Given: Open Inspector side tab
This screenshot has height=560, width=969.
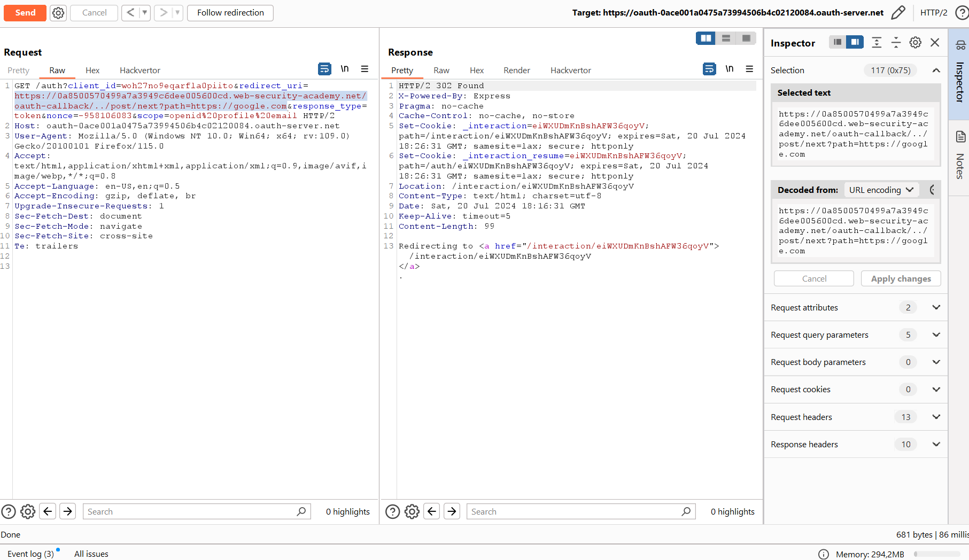Looking at the screenshot, I should 960,74.
